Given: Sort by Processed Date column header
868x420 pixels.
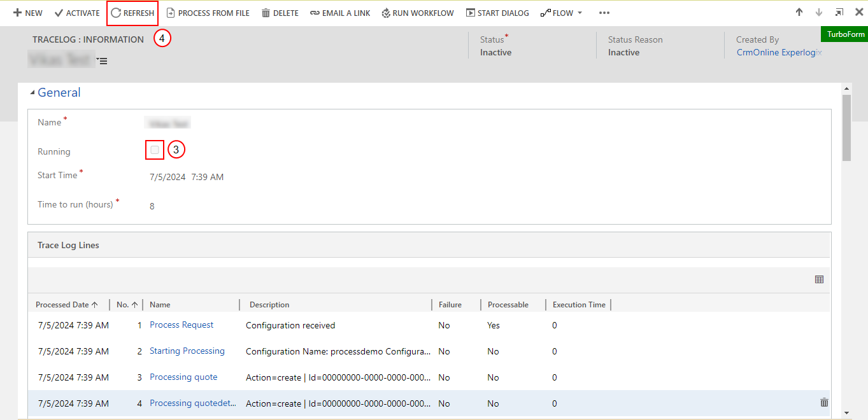Looking at the screenshot, I should pyautogui.click(x=67, y=305).
